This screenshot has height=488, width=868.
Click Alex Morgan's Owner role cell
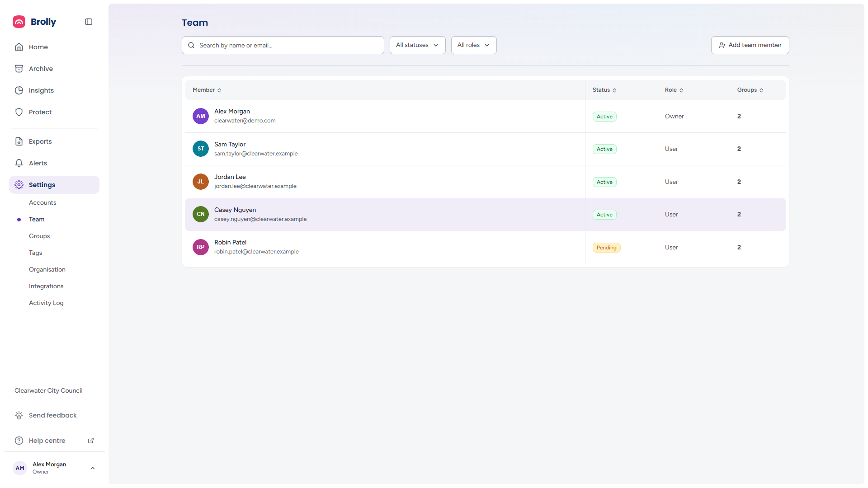[x=674, y=116]
